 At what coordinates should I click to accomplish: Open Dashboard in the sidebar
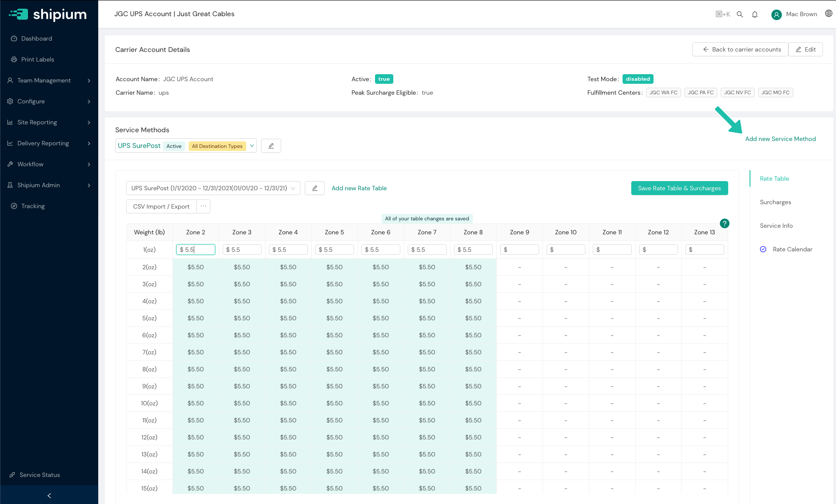click(x=37, y=38)
